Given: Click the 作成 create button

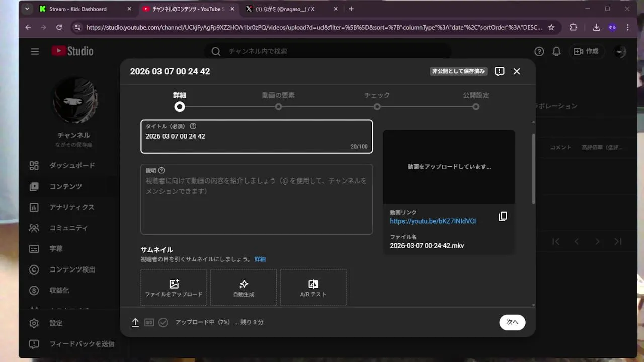Looking at the screenshot, I should coord(586,51).
